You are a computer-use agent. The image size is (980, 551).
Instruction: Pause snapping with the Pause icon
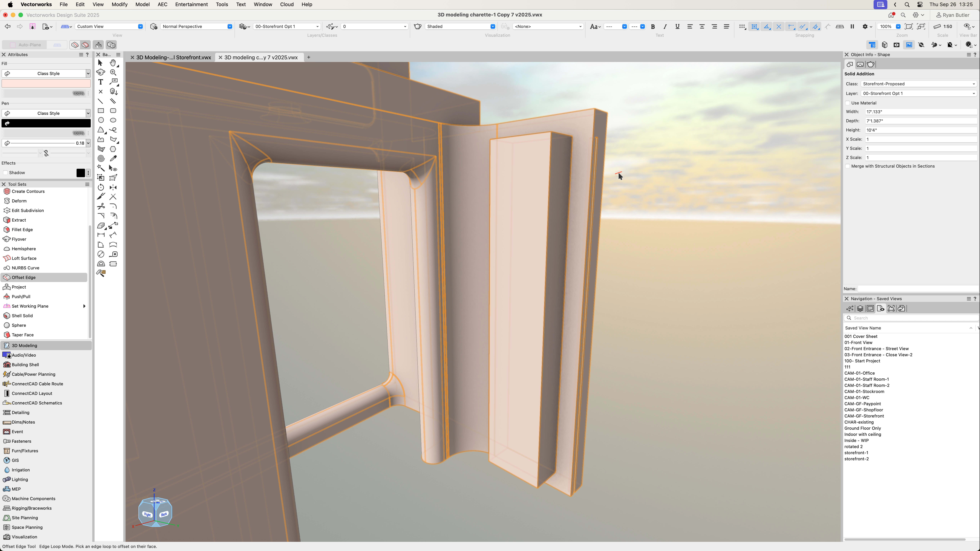(852, 27)
